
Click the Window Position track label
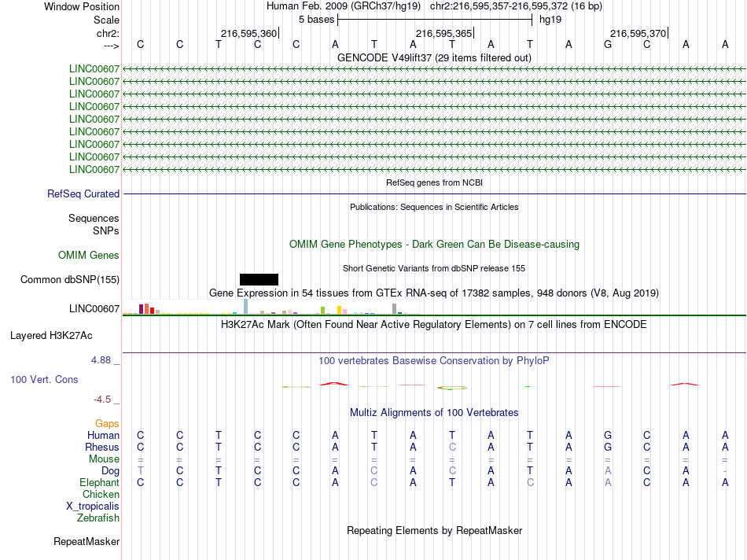click(82, 6)
